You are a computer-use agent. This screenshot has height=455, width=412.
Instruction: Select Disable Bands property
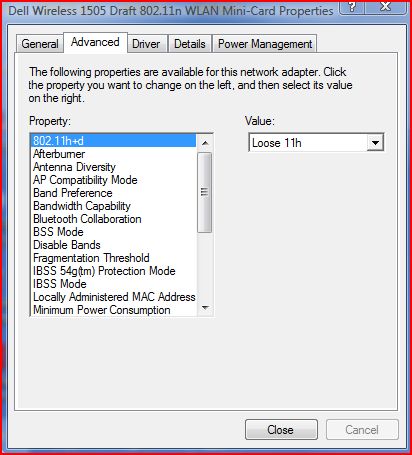[x=113, y=245]
